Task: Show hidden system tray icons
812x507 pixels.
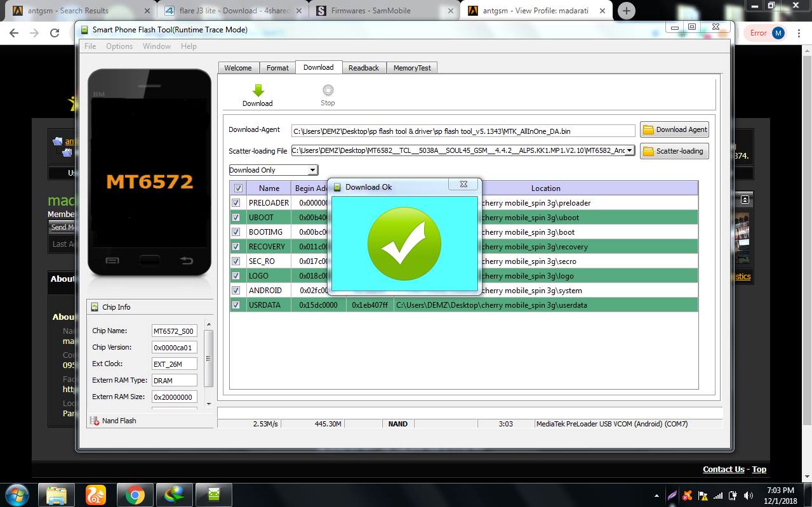Action: pos(656,495)
